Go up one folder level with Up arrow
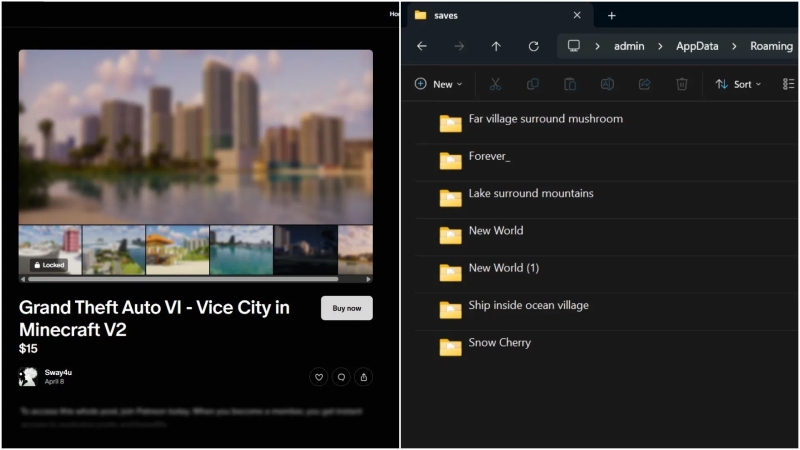The height and width of the screenshot is (450, 800). [496, 46]
